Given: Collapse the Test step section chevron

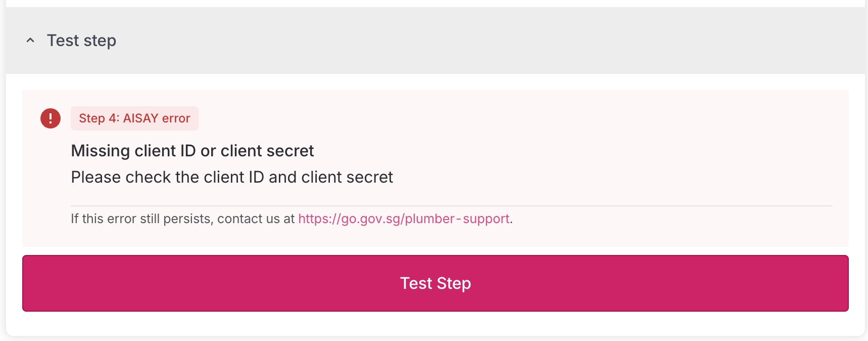Looking at the screenshot, I should [30, 40].
